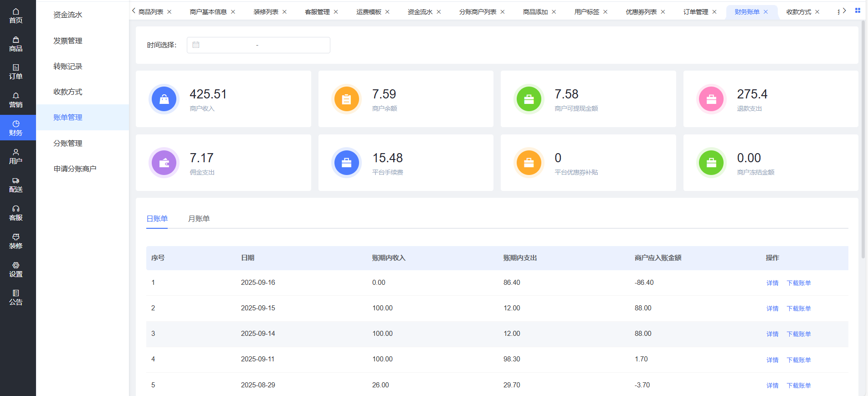
Task: Click the 商户冻结金额 green briefcase icon
Action: [711, 163]
